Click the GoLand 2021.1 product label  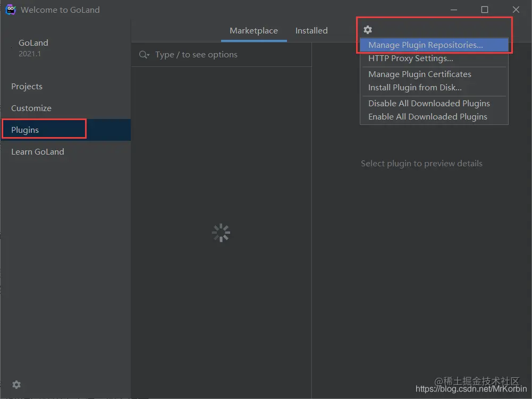coord(33,48)
